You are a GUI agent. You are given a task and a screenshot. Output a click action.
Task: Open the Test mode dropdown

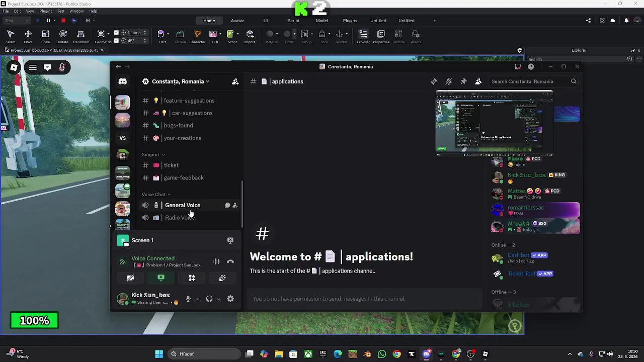click(17, 21)
